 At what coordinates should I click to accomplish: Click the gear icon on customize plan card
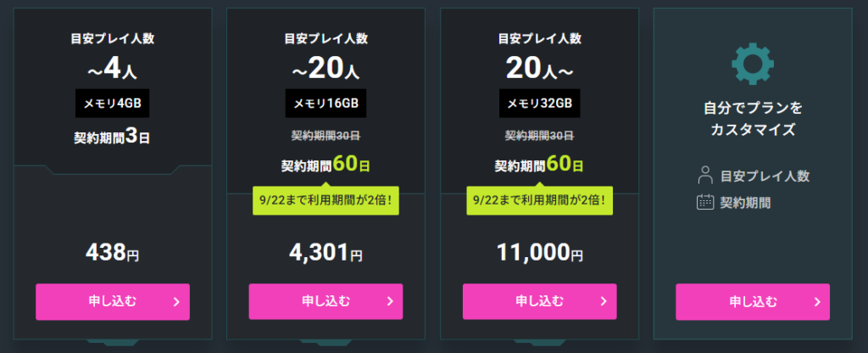coord(753,64)
